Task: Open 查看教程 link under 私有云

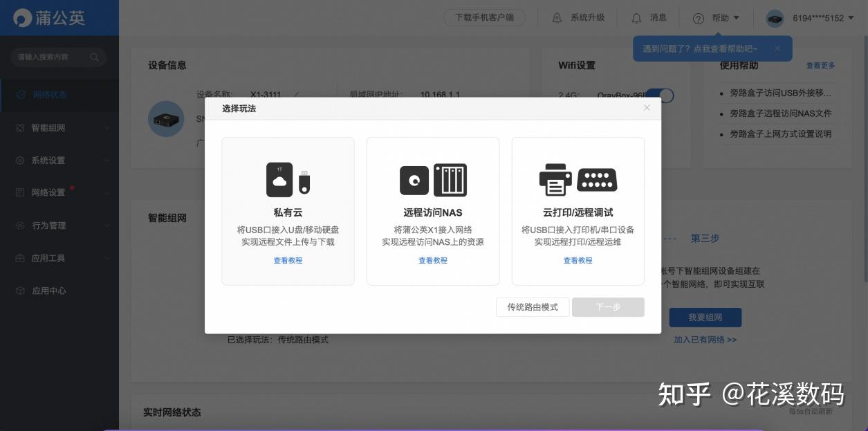Action: coord(288,261)
